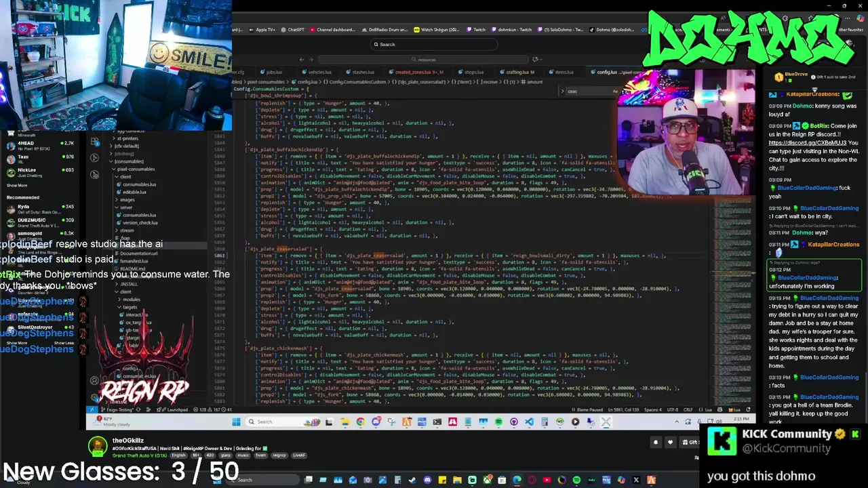This screenshot has height=488, width=868.
Task: Click the browser Search field
Action: (434, 44)
